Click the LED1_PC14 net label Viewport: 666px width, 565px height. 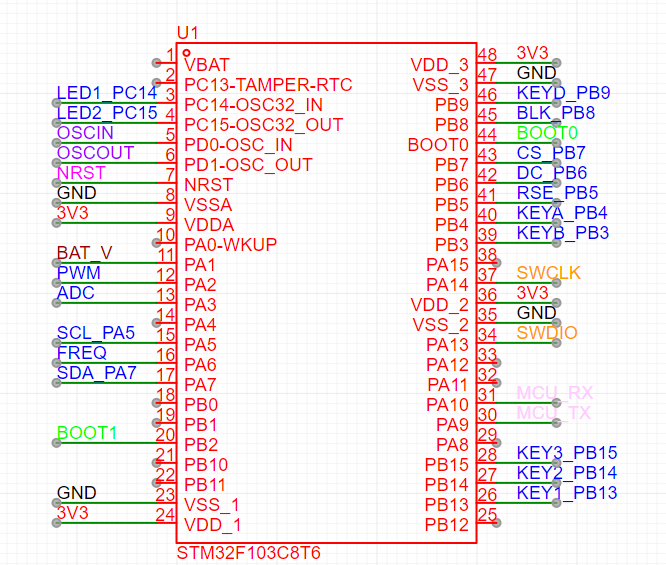[107, 93]
